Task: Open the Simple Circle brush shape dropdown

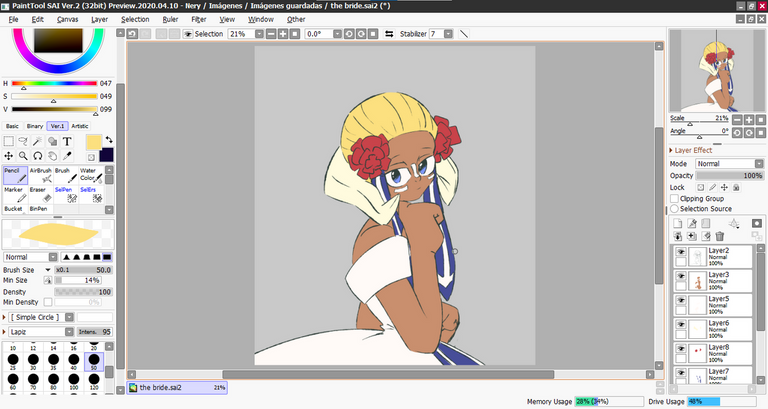Action: click(70, 317)
